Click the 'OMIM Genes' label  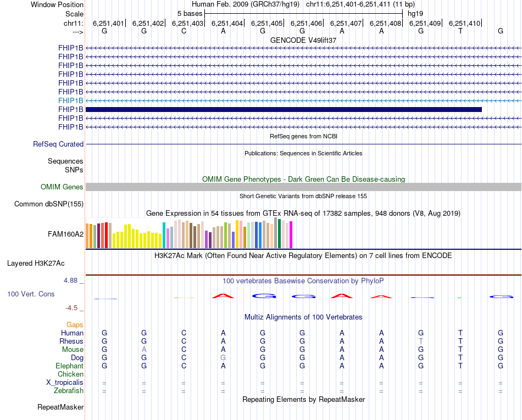pos(62,187)
